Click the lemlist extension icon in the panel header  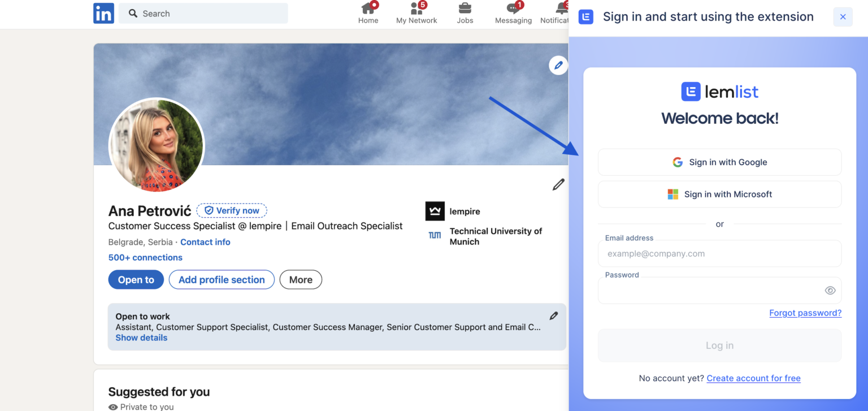[x=585, y=16]
